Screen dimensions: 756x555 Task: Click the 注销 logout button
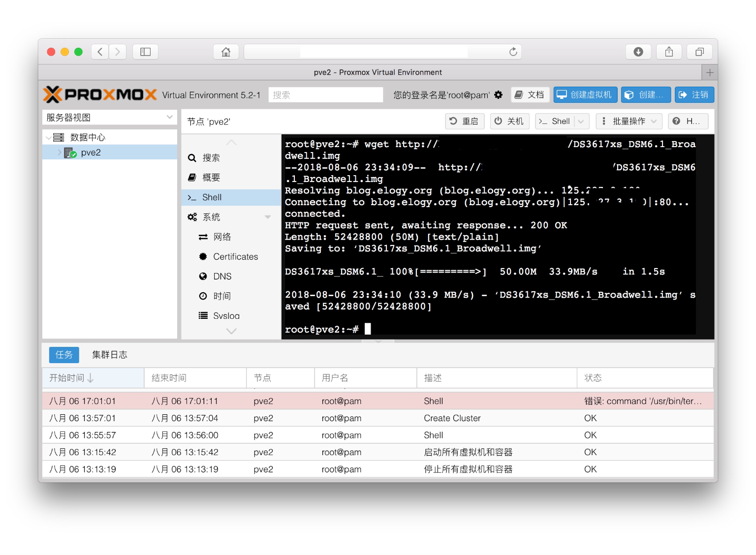point(693,95)
